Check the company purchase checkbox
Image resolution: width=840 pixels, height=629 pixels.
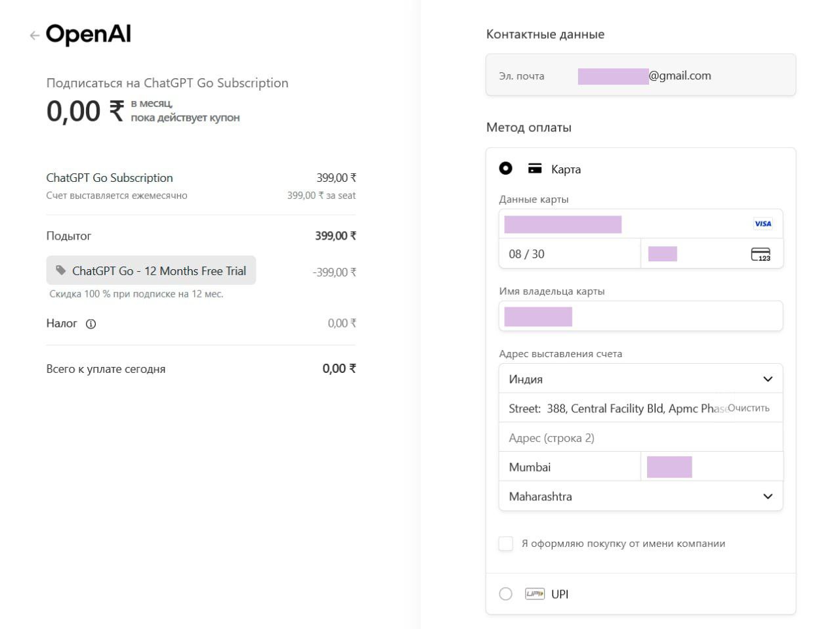506,544
